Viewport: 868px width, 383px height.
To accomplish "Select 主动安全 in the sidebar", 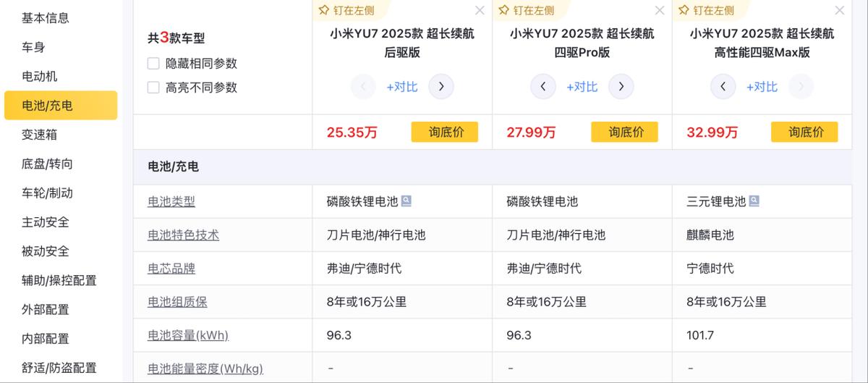I will coord(46,222).
